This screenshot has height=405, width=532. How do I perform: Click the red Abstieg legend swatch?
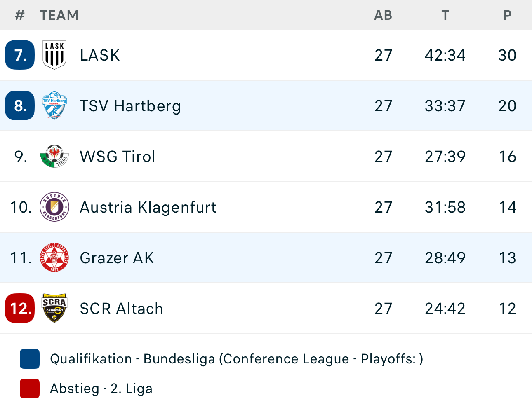(x=30, y=389)
